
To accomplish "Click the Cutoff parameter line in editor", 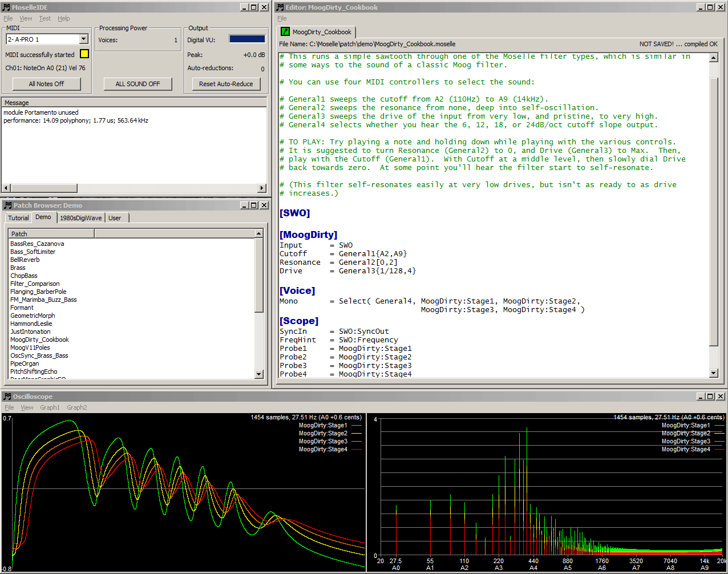I will (343, 254).
